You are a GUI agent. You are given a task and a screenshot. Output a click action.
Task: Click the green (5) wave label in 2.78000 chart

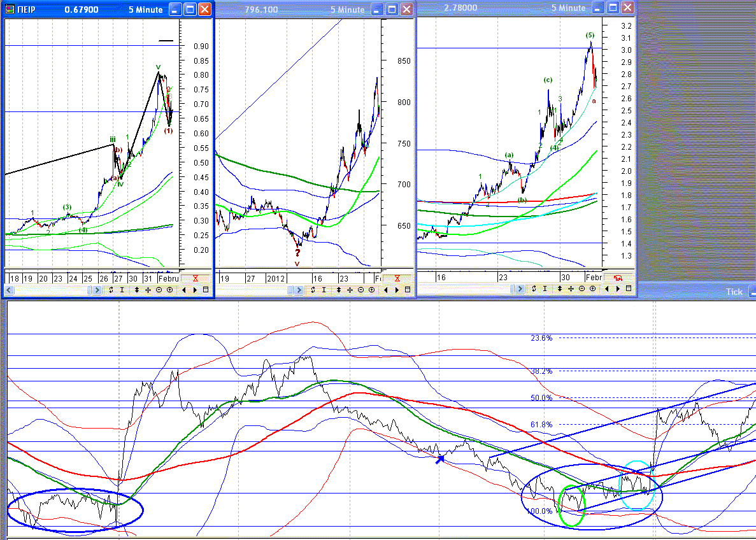click(590, 35)
